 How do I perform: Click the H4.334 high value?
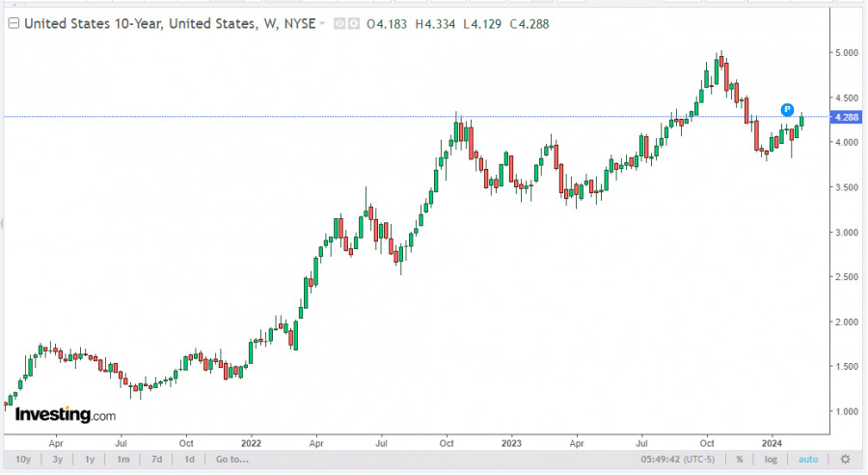[x=435, y=24]
